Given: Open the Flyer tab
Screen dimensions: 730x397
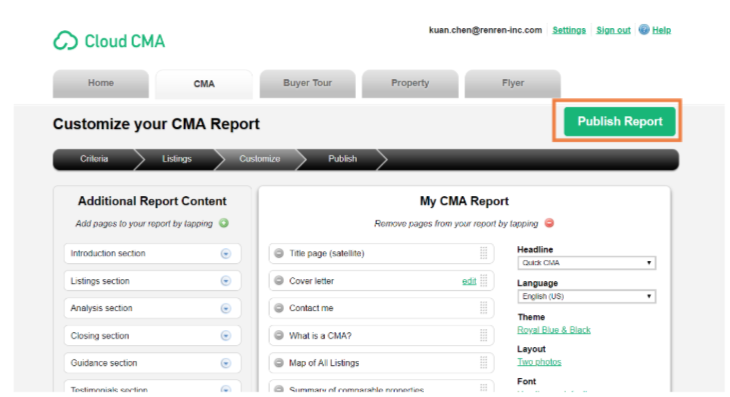Looking at the screenshot, I should (x=513, y=83).
